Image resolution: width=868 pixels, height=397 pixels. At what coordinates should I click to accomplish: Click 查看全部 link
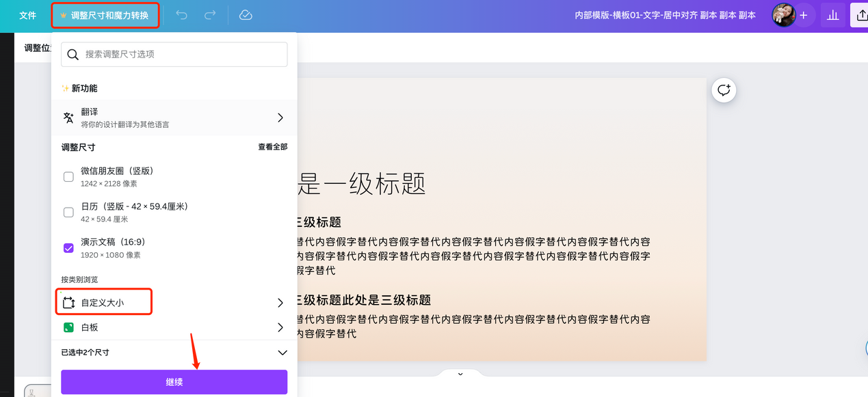[272, 147]
